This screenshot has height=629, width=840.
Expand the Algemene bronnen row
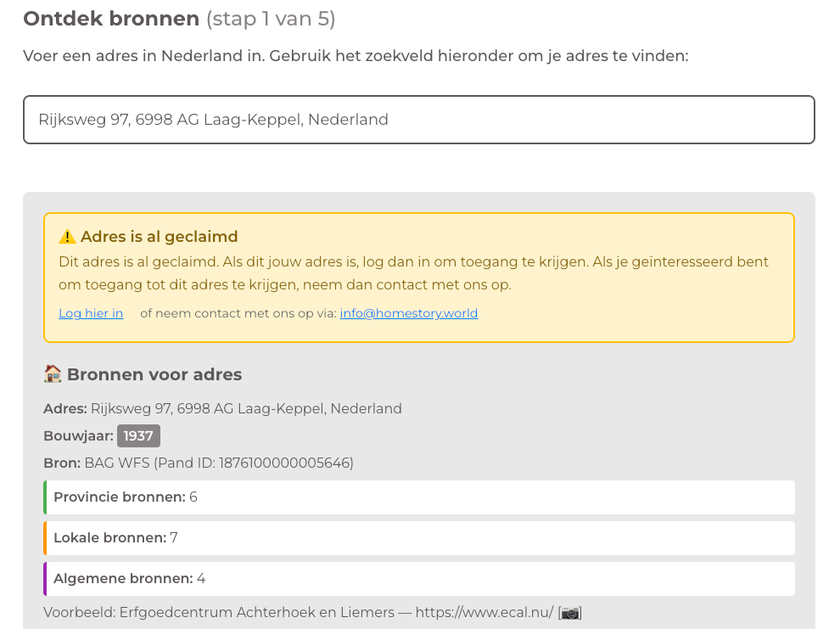pyautogui.click(x=419, y=579)
